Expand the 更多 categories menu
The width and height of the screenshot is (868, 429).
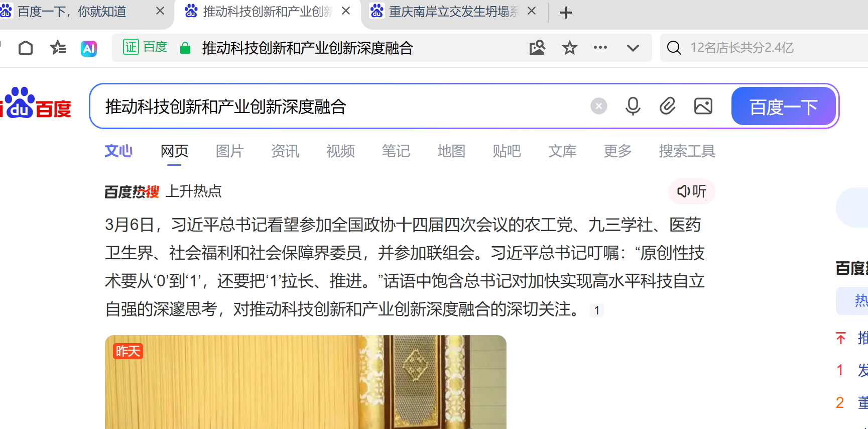[617, 151]
